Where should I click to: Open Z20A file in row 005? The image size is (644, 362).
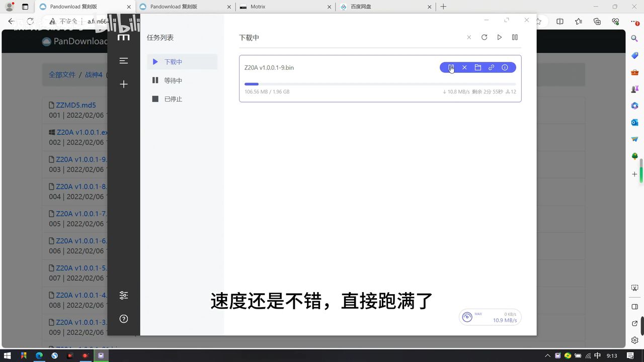82,214
